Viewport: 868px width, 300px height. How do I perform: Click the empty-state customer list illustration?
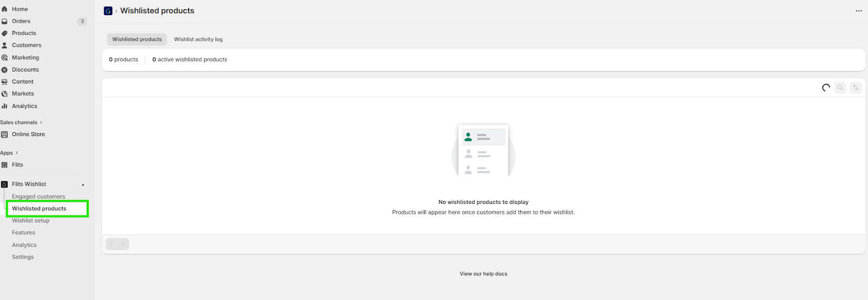click(483, 151)
